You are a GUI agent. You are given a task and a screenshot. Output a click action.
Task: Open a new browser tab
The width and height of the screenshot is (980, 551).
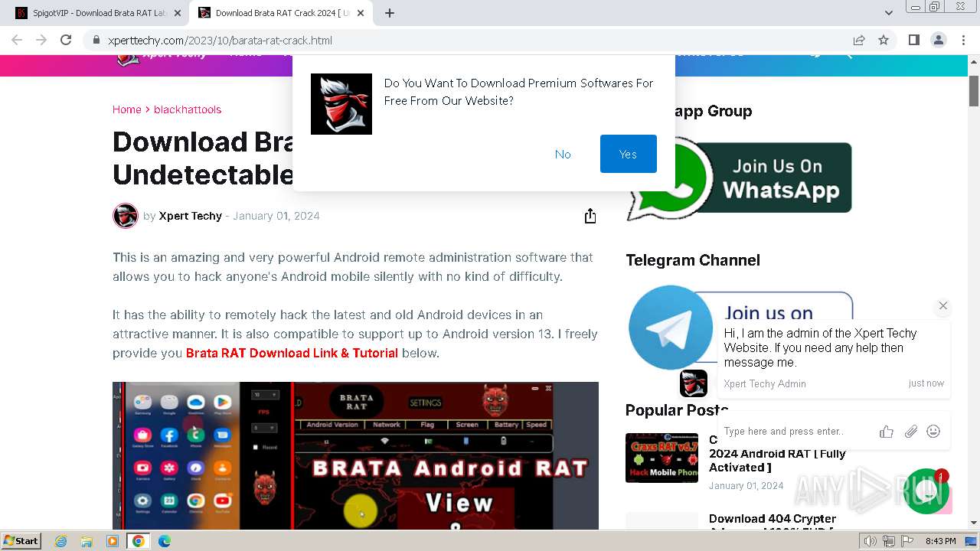point(389,13)
